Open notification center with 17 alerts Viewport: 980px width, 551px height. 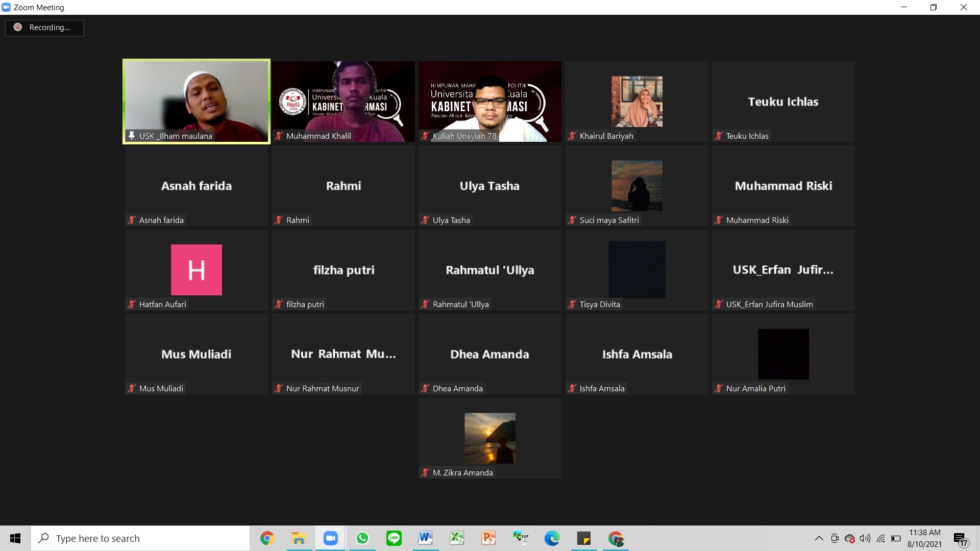(x=960, y=539)
